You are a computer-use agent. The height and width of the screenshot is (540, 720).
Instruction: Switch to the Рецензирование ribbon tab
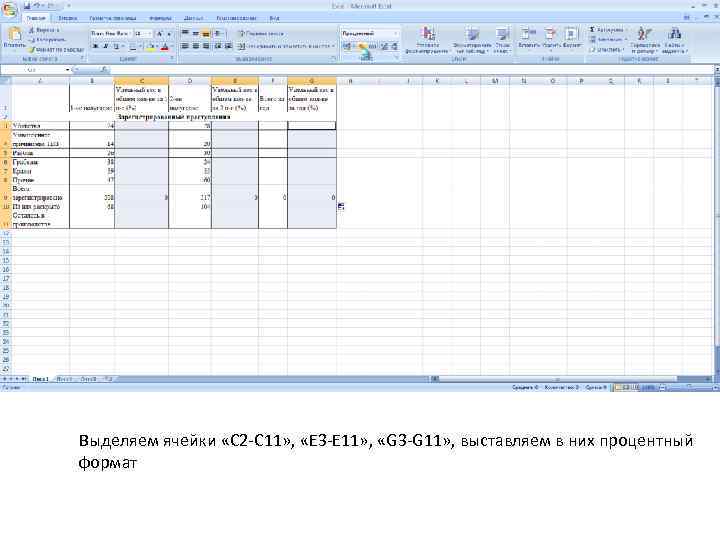(x=236, y=18)
